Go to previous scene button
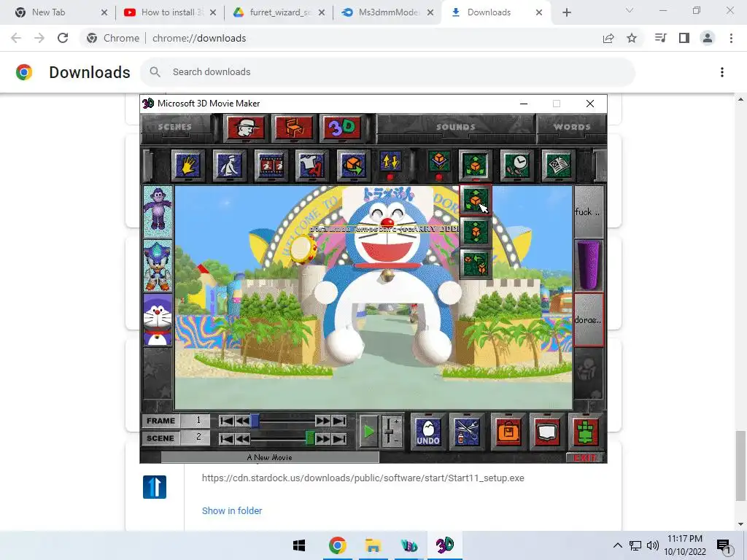Viewport: 747px width, 560px height. tap(242, 438)
